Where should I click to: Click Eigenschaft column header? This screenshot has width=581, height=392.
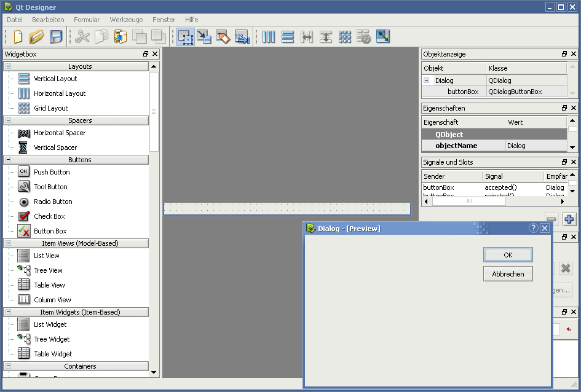pyautogui.click(x=463, y=122)
